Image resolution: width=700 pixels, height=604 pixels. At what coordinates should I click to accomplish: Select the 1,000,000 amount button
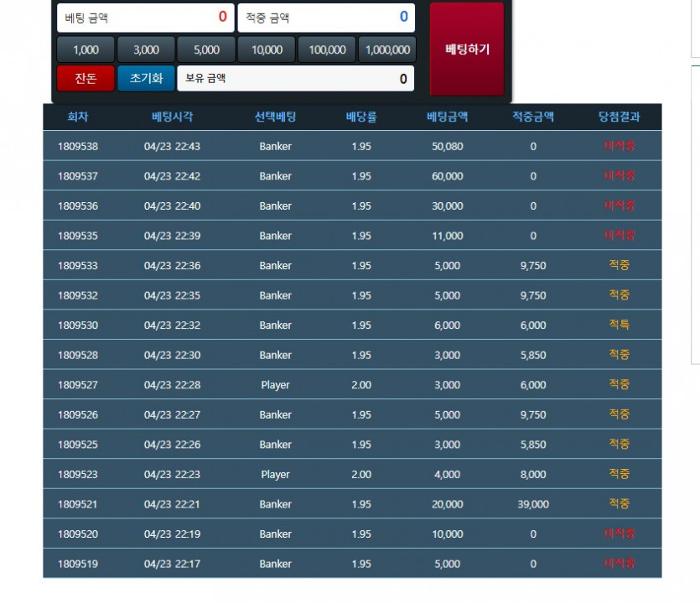[x=387, y=49]
